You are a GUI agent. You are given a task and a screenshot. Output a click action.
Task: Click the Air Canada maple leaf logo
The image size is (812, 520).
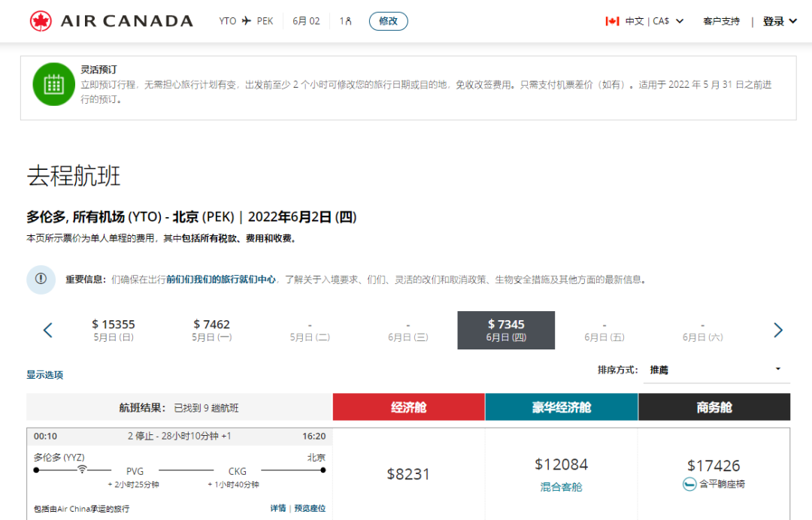tap(41, 21)
